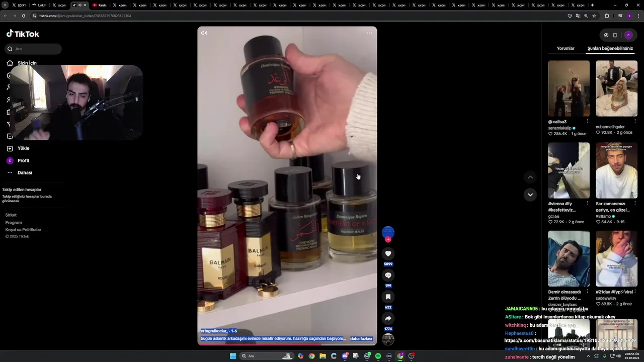Mute the TikTok tab via speaker icon
Image resolution: width=644 pixels, height=362 pixels.
point(79,5)
